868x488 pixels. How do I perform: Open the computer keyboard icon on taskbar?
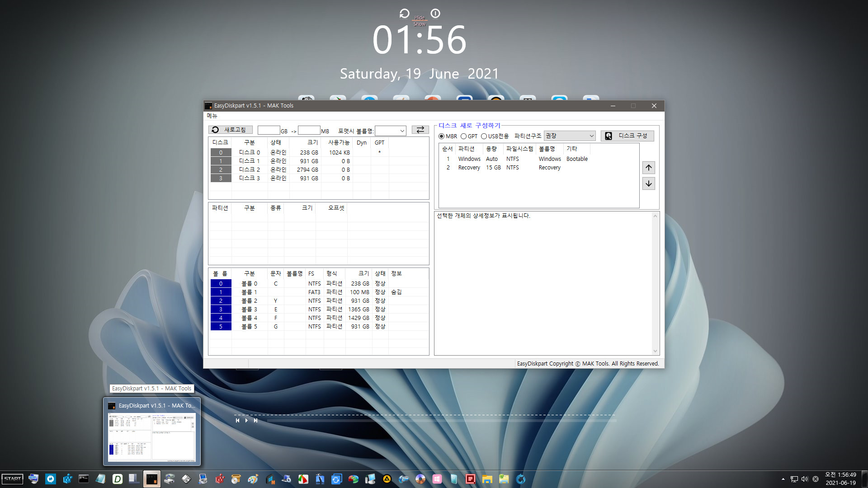click(33, 479)
